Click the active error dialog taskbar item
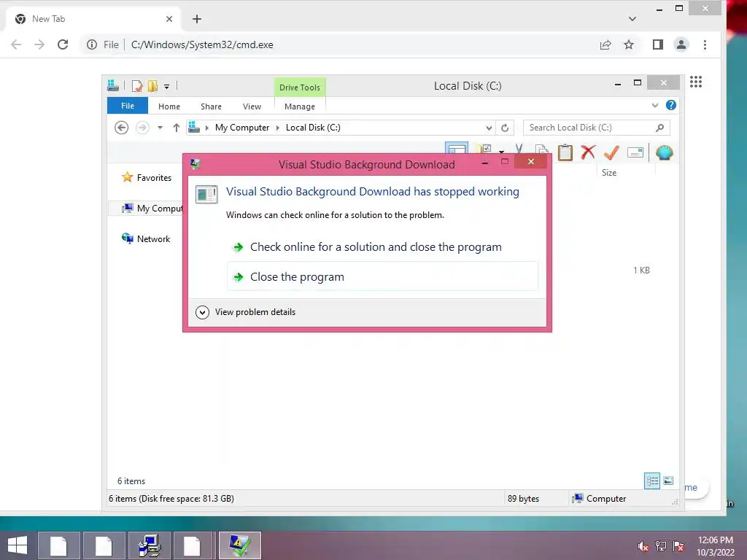Image resolution: width=747 pixels, height=560 pixels. [239, 545]
